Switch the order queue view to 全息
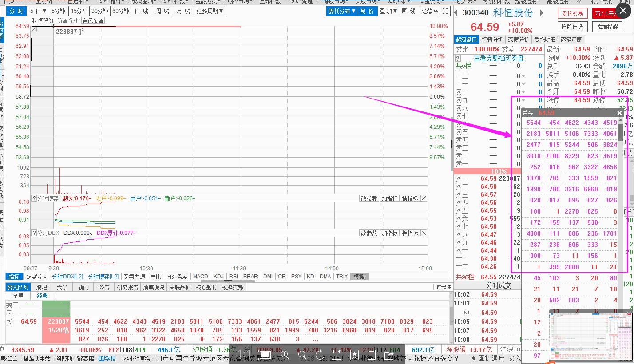634x364 pixels. pyautogui.click(x=18, y=296)
